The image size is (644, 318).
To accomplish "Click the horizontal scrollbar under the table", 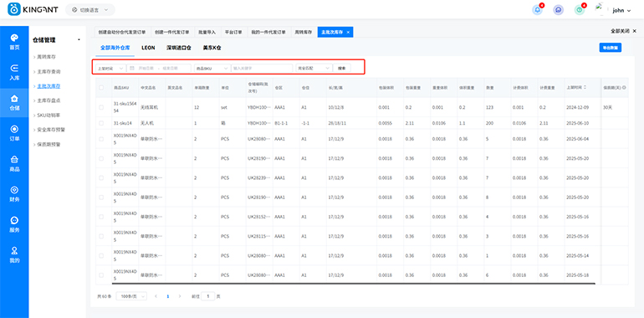I will tap(353, 283).
